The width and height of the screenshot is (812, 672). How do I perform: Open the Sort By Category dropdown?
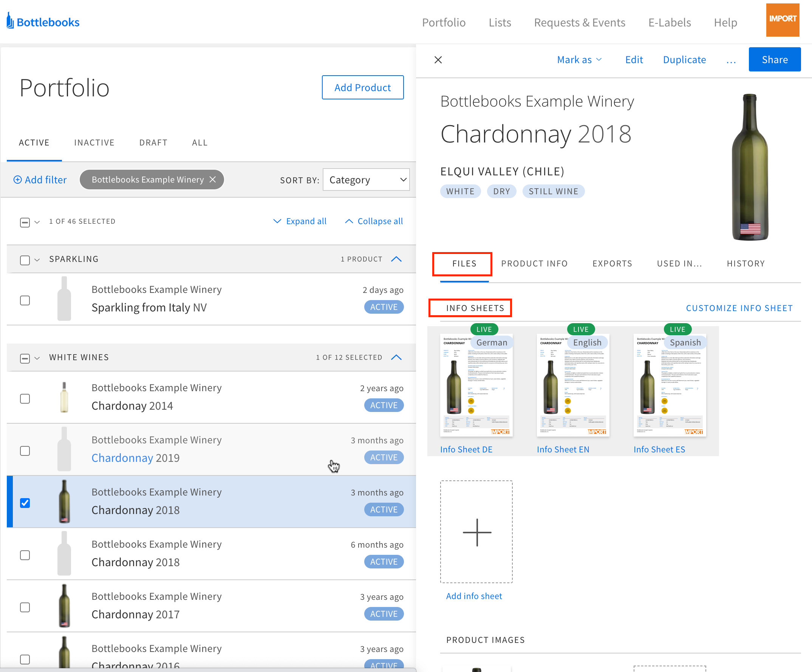point(366,180)
